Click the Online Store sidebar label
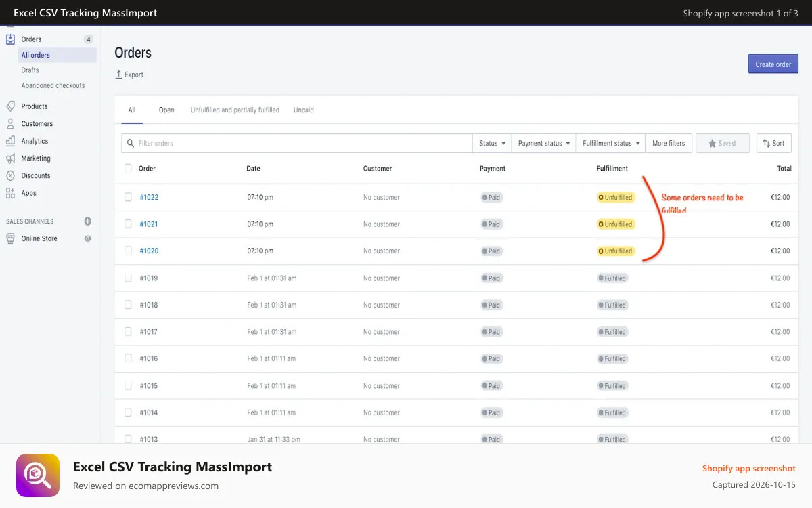This screenshot has height=508, width=812. pos(39,238)
